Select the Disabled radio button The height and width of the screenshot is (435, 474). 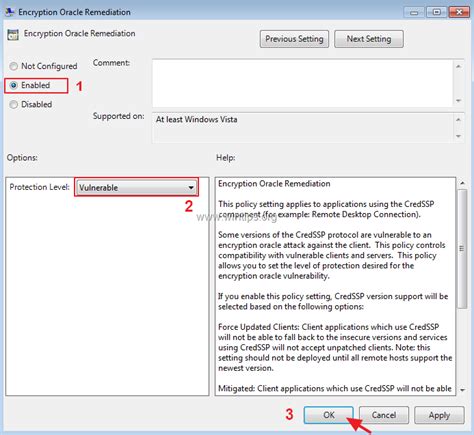tap(13, 105)
